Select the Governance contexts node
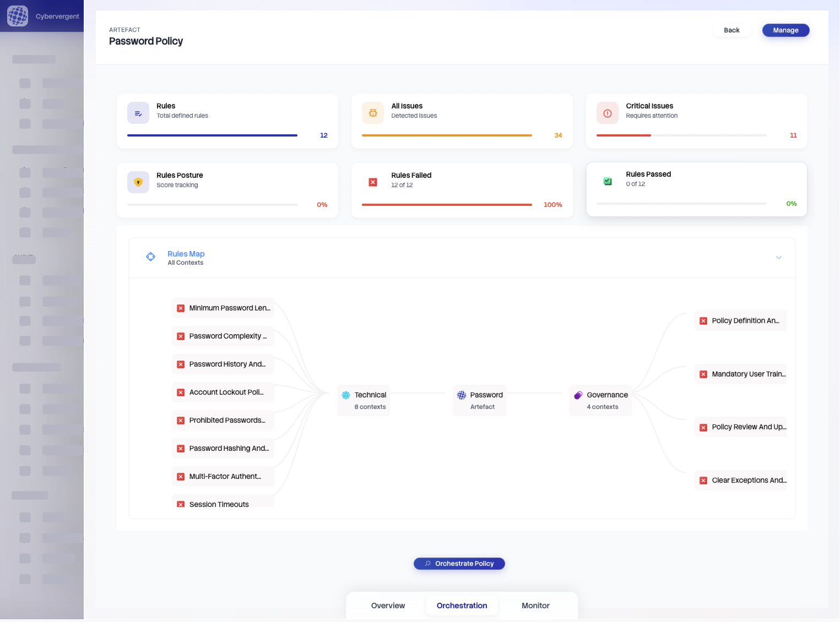 (601, 400)
